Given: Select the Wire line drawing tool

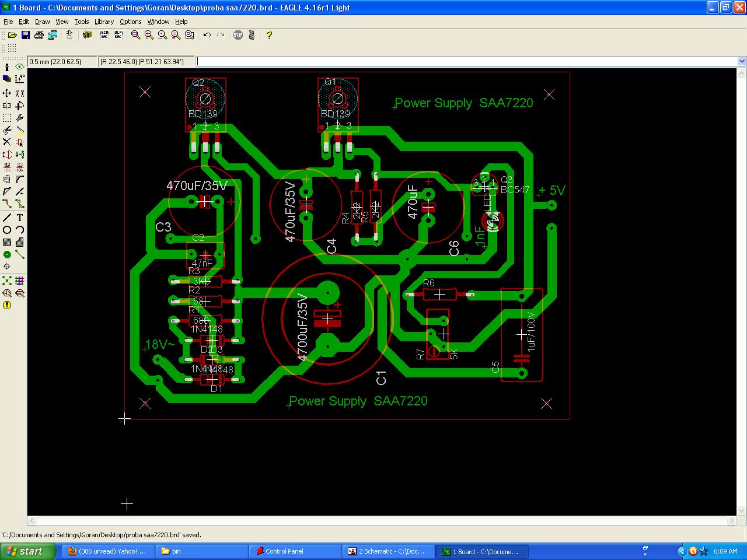Looking at the screenshot, I should point(7,218).
